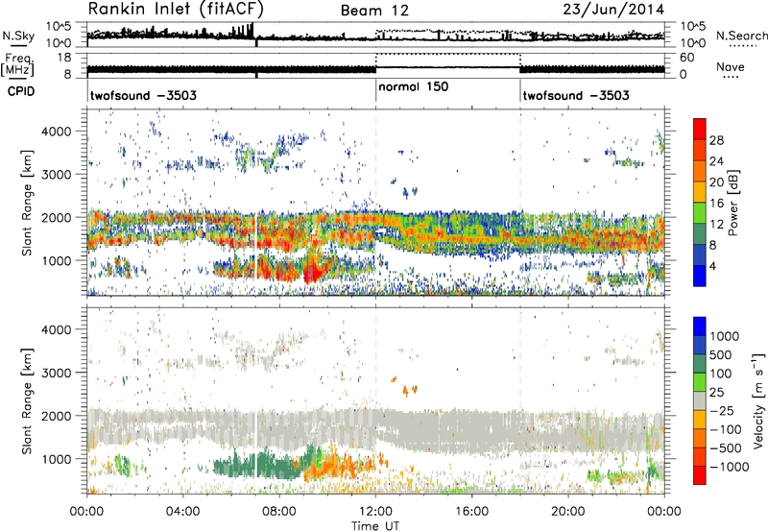Click the '20:00' time tick label
The image size is (768, 532).
[x=568, y=512]
